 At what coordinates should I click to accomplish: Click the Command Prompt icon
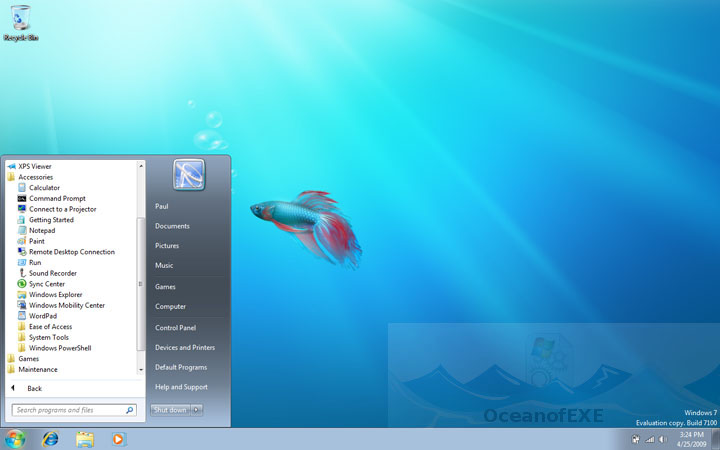pyautogui.click(x=22, y=198)
